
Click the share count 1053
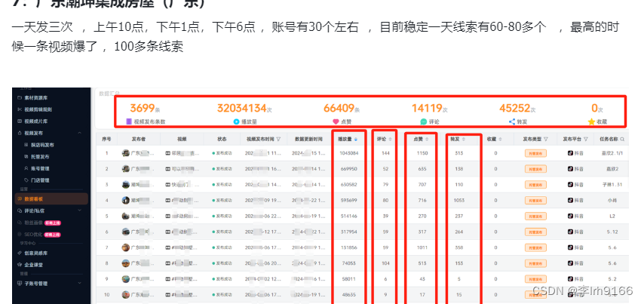click(x=459, y=201)
